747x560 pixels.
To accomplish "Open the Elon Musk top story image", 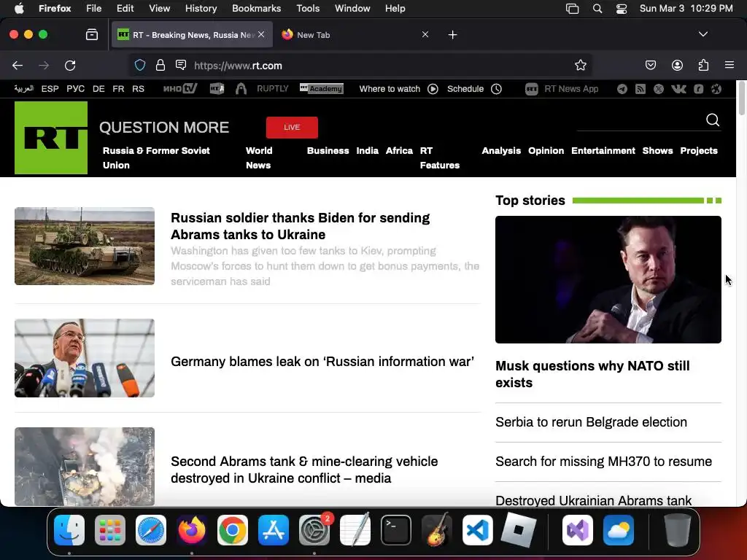I will click(x=608, y=279).
